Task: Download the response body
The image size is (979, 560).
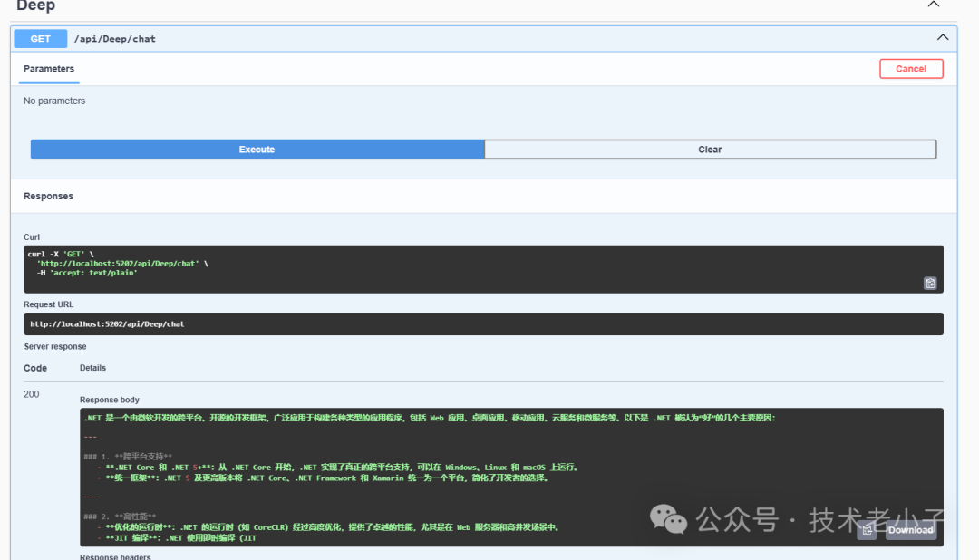Action: coord(910,530)
